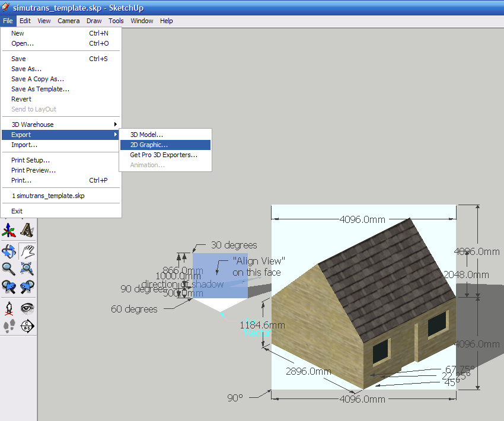This screenshot has width=504, height=421.
Task: Select the Pan hand tool
Action: click(x=27, y=250)
